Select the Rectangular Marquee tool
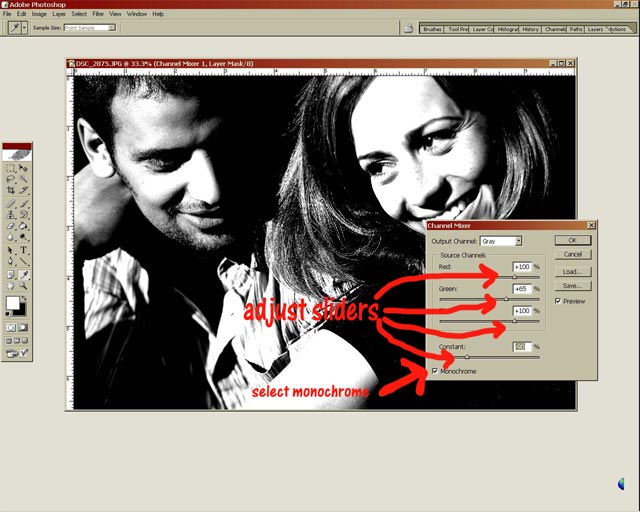Viewport: 640px width, 512px height. pos(11,168)
